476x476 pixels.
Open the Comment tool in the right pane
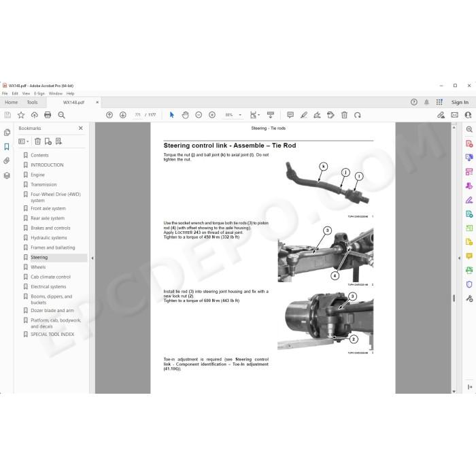[x=469, y=256]
